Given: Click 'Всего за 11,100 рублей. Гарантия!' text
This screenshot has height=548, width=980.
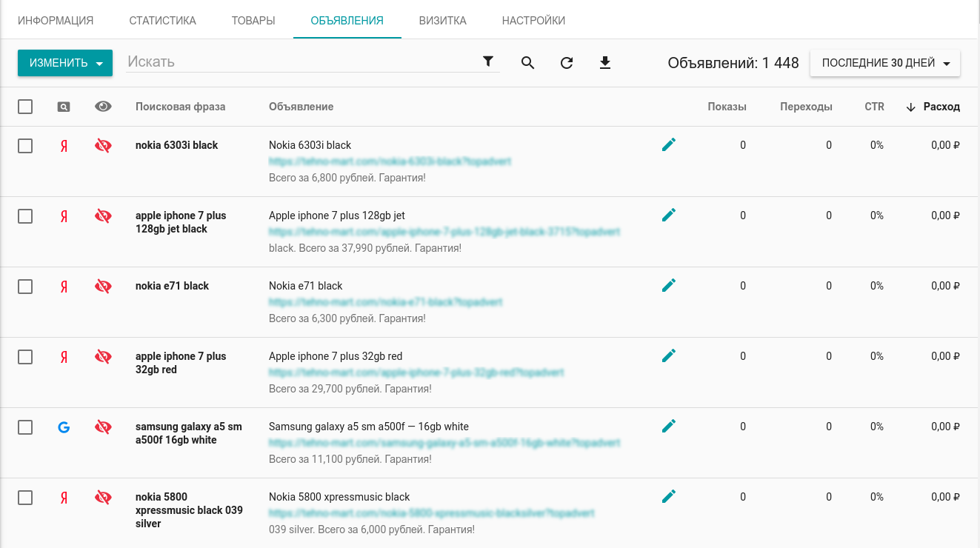Looking at the screenshot, I should pos(350,459).
